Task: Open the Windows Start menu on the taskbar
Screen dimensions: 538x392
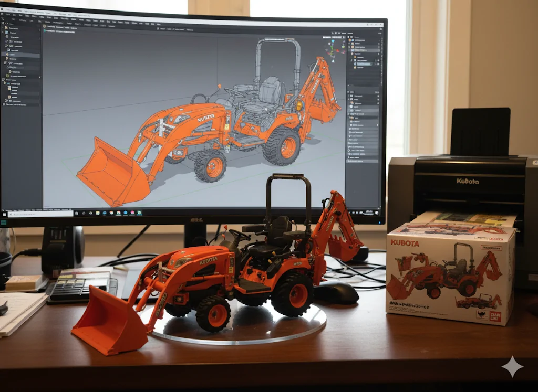Action: pyautogui.click(x=4, y=214)
